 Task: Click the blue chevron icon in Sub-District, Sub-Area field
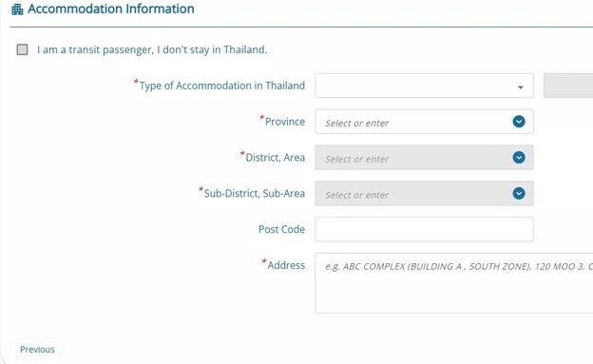coord(519,193)
